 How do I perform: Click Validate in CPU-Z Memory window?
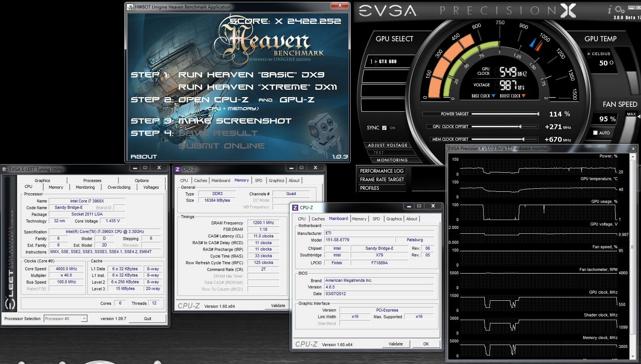pyautogui.click(x=278, y=306)
